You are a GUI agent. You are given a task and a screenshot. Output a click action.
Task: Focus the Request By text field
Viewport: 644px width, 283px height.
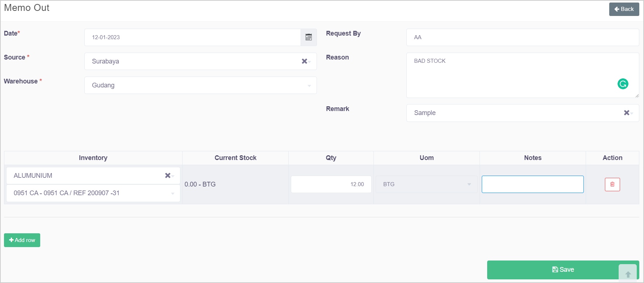(522, 37)
